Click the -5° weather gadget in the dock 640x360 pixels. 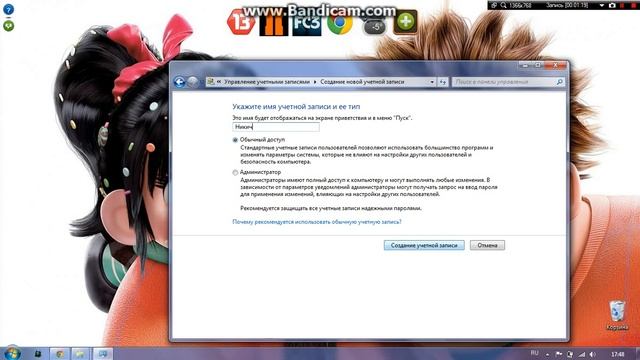(374, 27)
